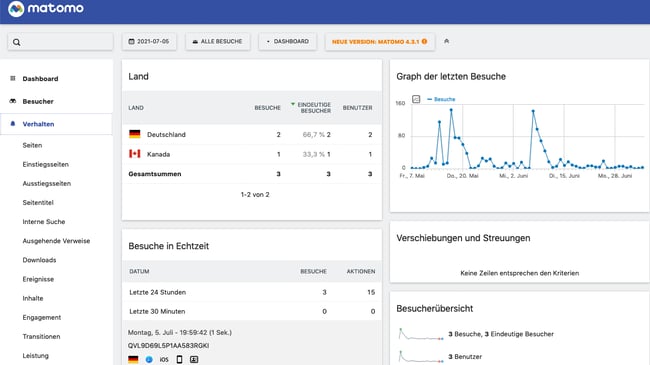Open the Alle Besuche segment selector
650x365 pixels.
tap(218, 41)
